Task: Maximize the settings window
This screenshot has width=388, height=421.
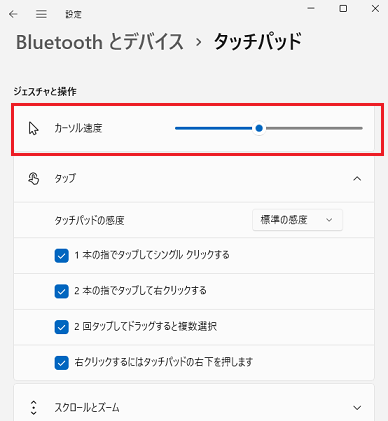Action: [x=343, y=9]
